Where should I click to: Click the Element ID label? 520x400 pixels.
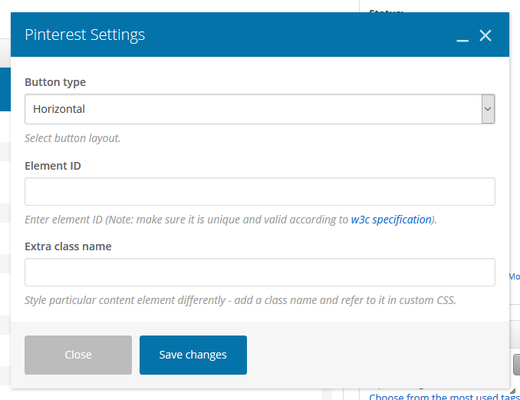pos(53,166)
